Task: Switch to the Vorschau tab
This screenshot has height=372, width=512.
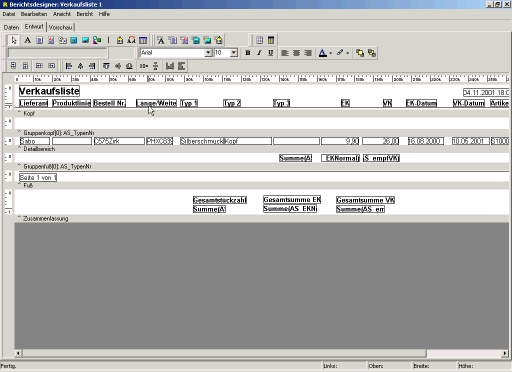Action: click(61, 27)
